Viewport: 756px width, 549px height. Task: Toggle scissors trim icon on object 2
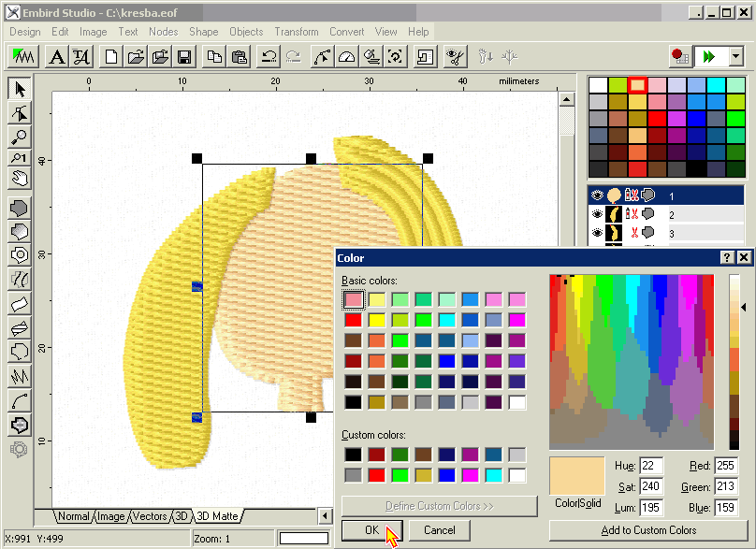pyautogui.click(x=634, y=213)
